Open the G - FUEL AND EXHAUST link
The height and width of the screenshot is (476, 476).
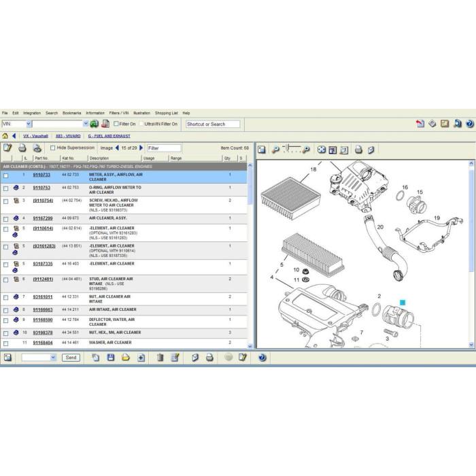point(109,136)
